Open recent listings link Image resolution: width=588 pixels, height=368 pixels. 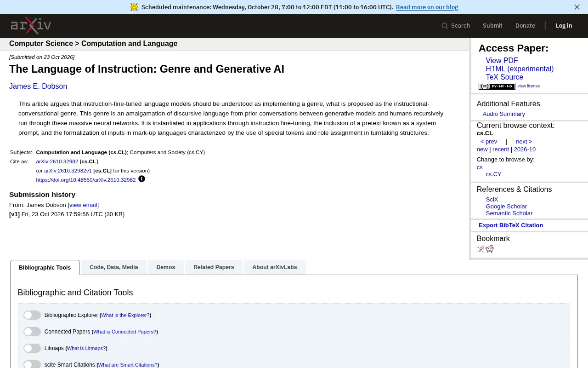[x=501, y=149]
